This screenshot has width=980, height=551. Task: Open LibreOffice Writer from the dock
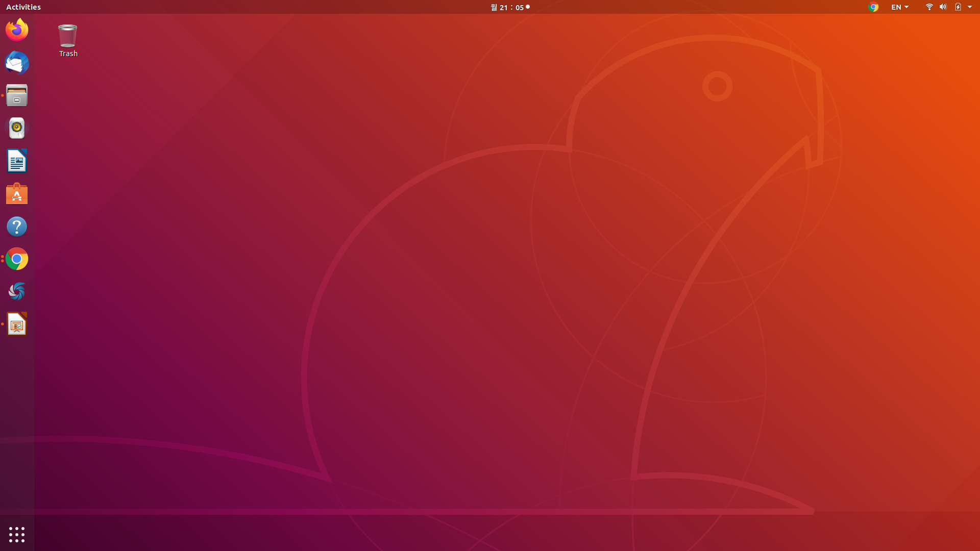(17, 161)
